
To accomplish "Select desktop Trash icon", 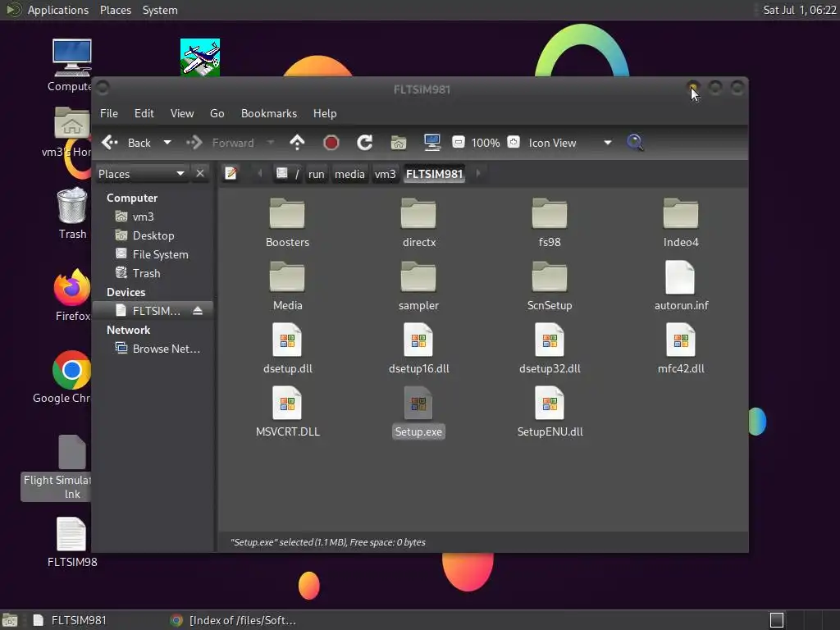I will click(x=72, y=213).
